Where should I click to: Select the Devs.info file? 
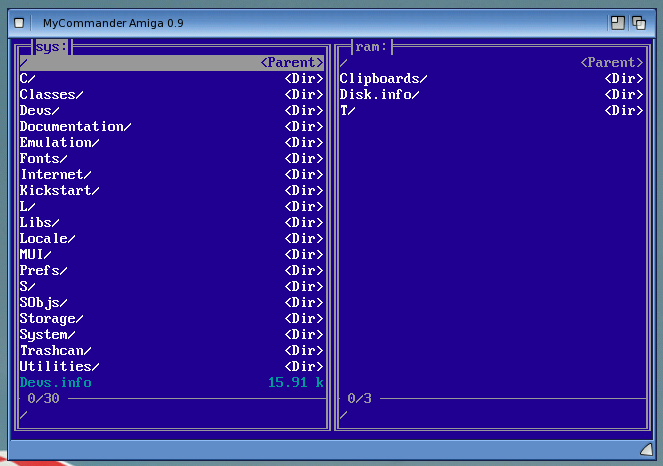tap(56, 383)
